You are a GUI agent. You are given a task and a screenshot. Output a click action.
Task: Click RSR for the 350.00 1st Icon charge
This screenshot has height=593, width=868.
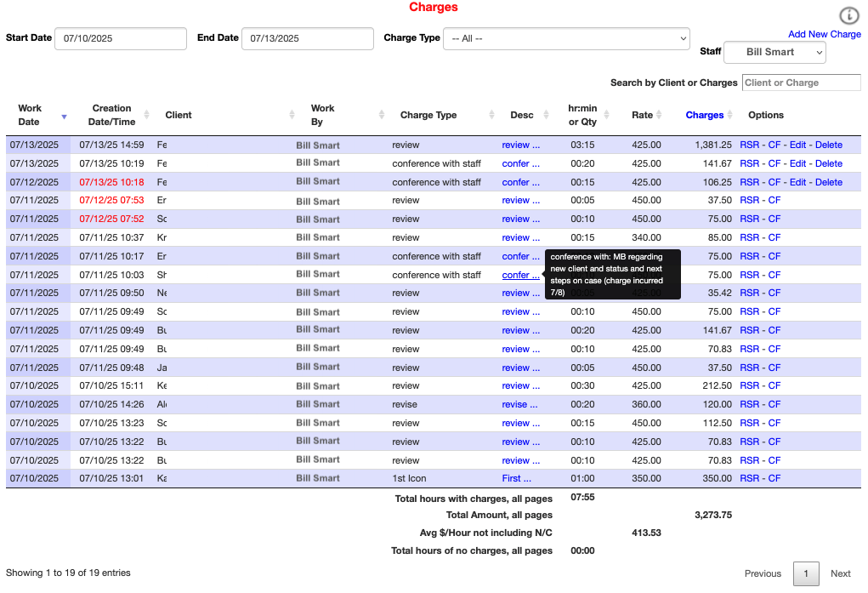[x=750, y=478]
